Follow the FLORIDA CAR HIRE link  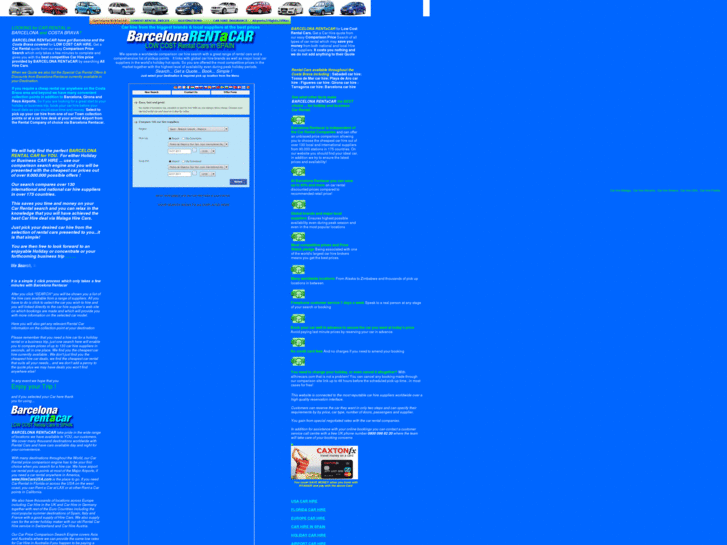coord(308,510)
